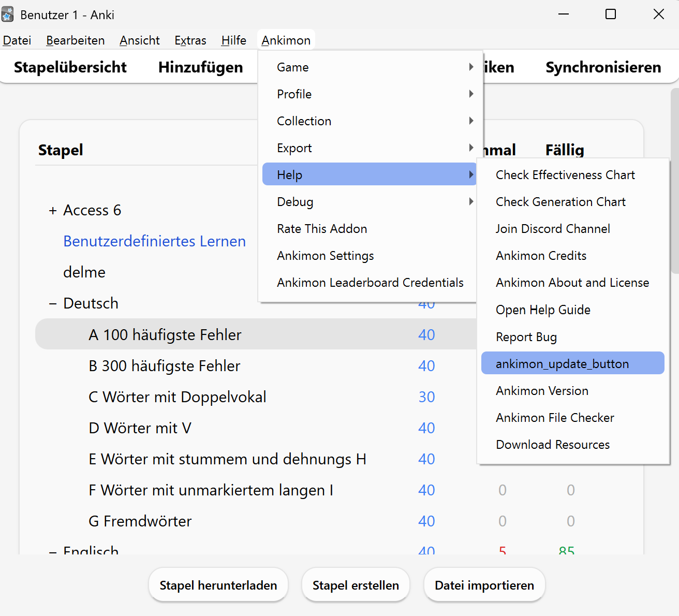
Task: Open Benutzerdefiniertes Lernen deck
Action: (x=154, y=241)
